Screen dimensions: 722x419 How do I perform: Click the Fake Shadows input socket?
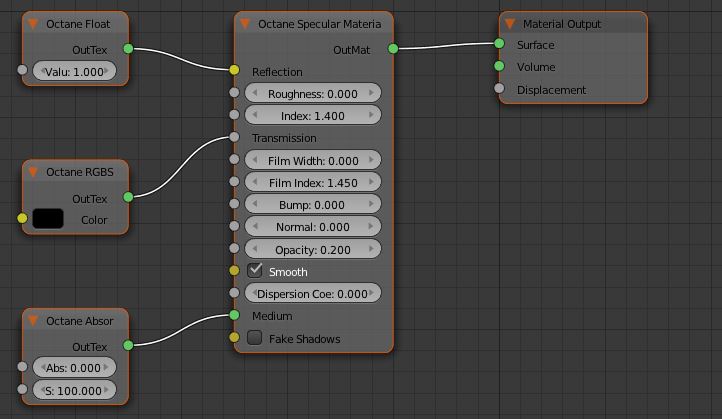click(x=234, y=338)
